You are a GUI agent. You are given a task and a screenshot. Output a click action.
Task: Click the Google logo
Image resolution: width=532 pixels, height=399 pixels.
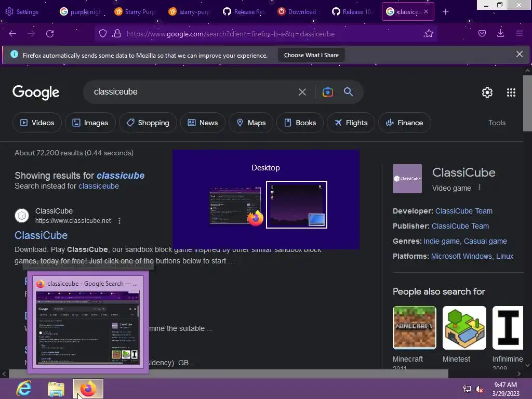tap(36, 92)
